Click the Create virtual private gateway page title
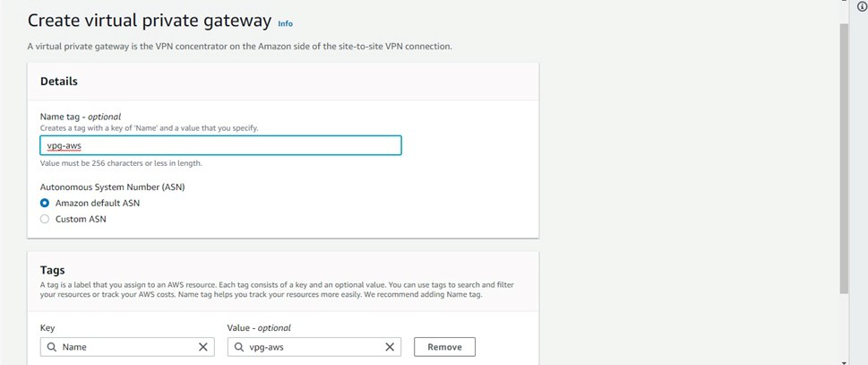Image resolution: width=868 pixels, height=365 pixels. click(x=150, y=21)
